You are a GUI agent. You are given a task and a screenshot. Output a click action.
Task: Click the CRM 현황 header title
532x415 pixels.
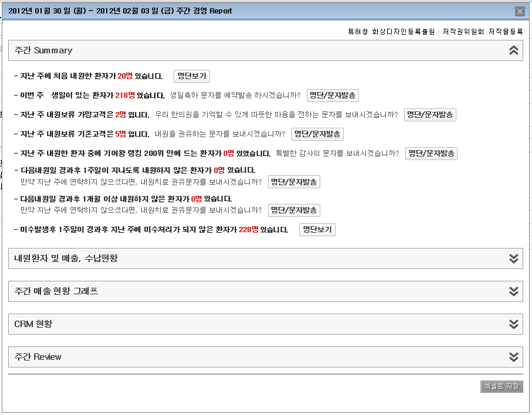pos(33,324)
